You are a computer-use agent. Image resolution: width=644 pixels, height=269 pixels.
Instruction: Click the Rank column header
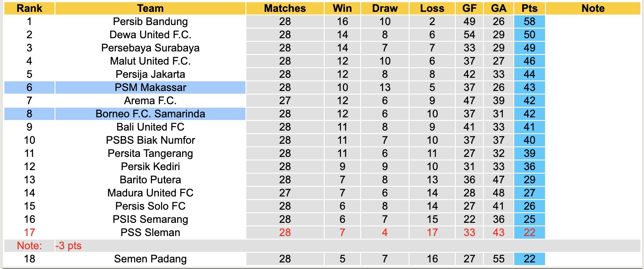coord(29,8)
